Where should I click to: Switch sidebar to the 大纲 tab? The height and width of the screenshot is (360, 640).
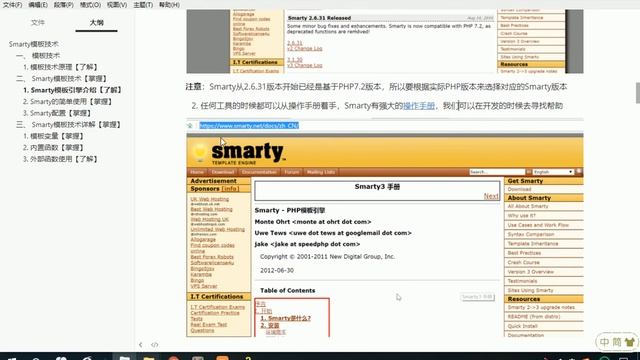pyautogui.click(x=96, y=22)
